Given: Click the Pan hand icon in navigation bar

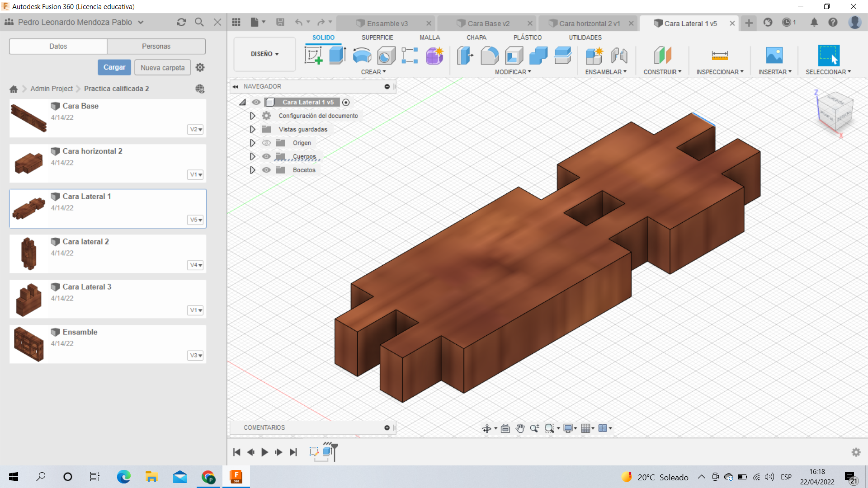Looking at the screenshot, I should (520, 428).
